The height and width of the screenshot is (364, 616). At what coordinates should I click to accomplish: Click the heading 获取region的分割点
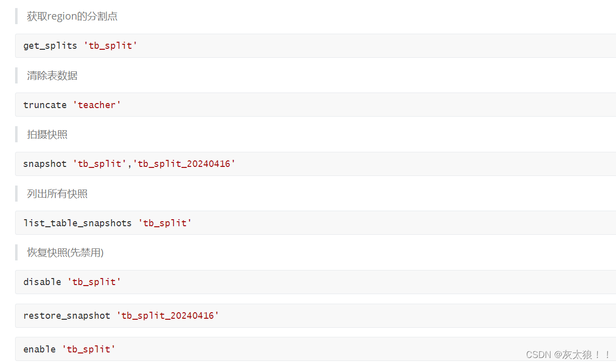coord(72,16)
